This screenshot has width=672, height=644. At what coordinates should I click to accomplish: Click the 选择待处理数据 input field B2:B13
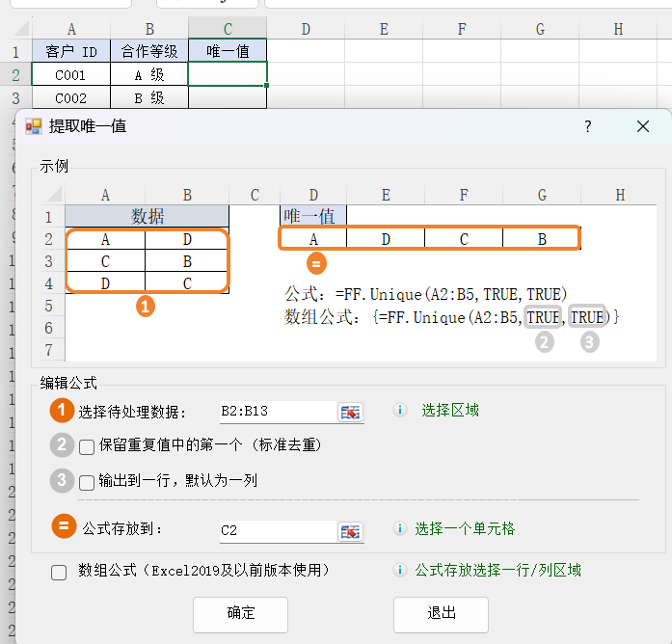click(x=275, y=412)
